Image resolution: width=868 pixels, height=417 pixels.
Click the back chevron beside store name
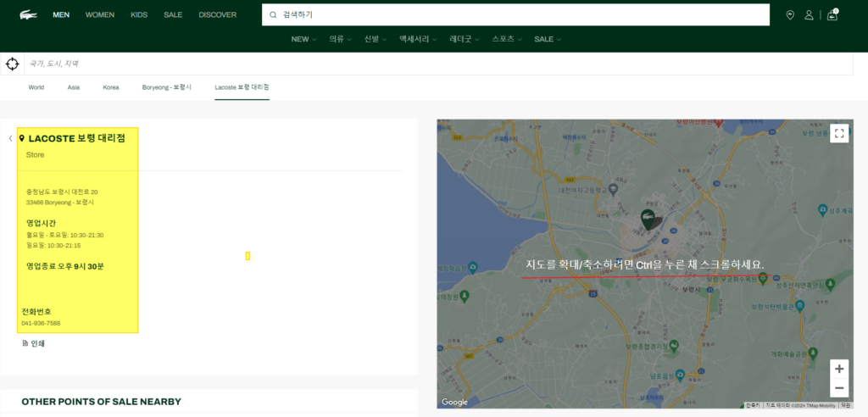[x=10, y=138]
